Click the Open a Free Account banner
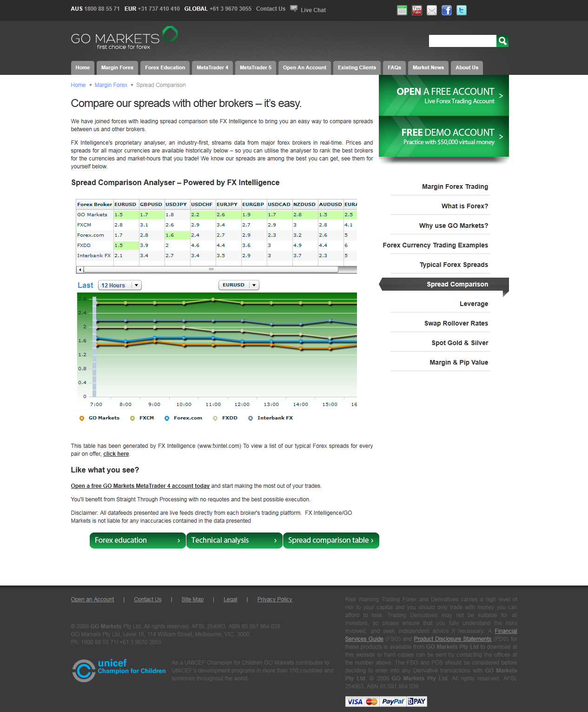588x712 pixels. pos(444,95)
